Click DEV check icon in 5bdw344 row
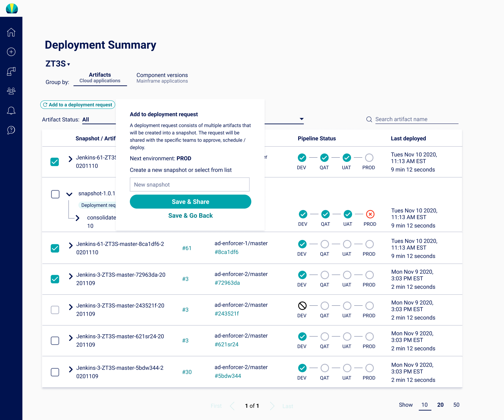Screen dimensions: 504x420 click(x=302, y=368)
